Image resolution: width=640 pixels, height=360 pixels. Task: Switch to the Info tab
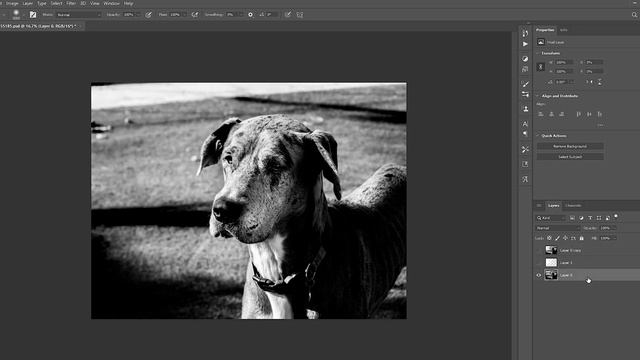tap(564, 30)
